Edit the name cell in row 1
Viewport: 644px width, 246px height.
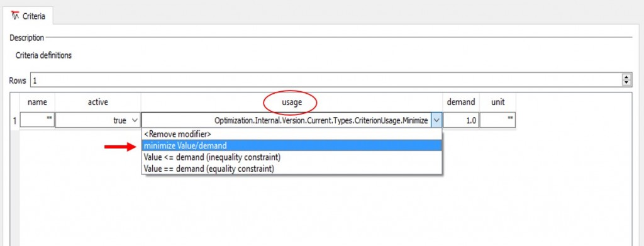coord(37,120)
